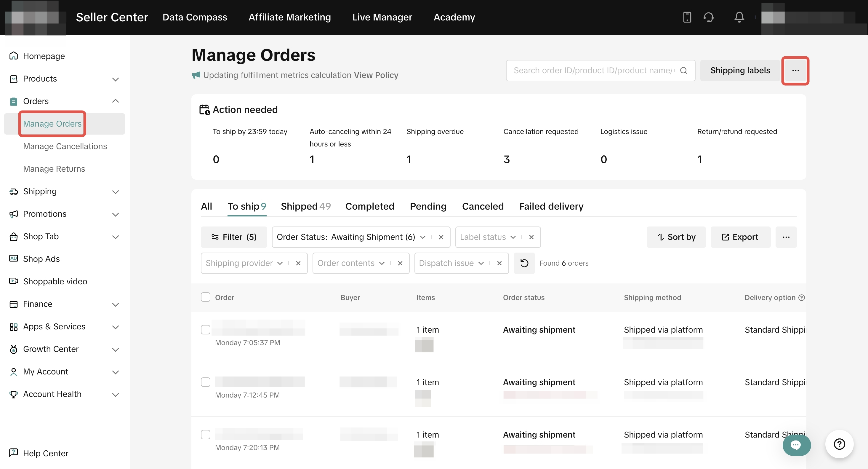This screenshot has height=469, width=868.
Task: Click the question mark help icon
Action: coord(839,444)
